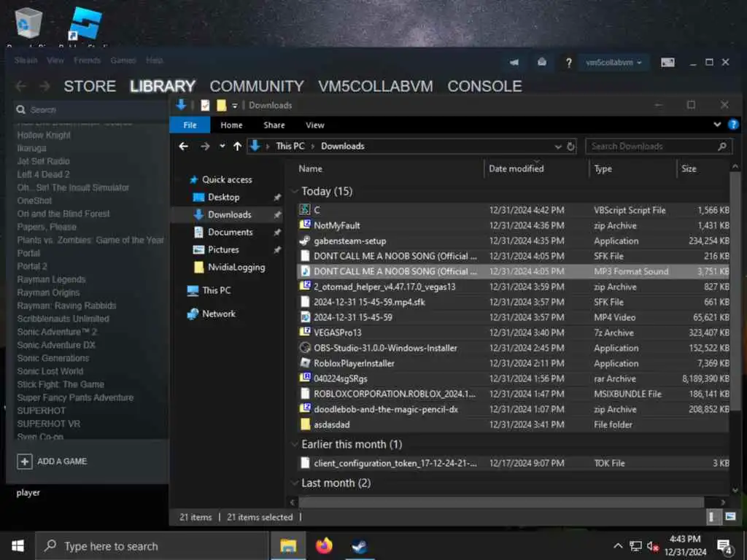Click the Search Downloads field
The height and width of the screenshot is (560, 747).
659,147
